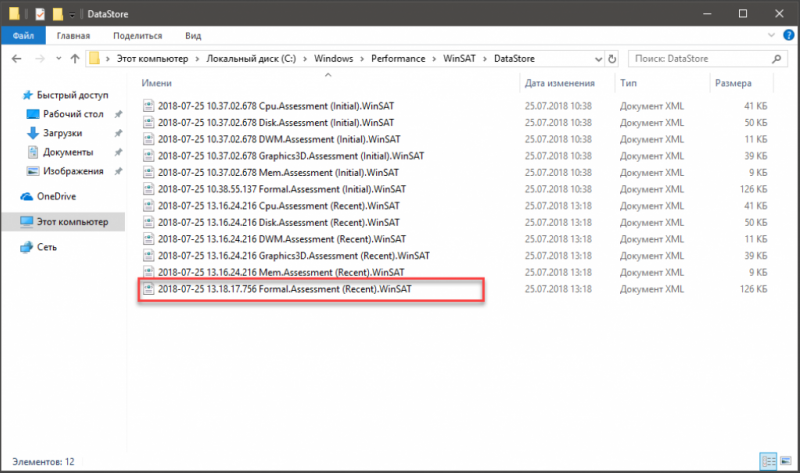
Task: Open the Главная ribbon tab
Action: (x=73, y=36)
